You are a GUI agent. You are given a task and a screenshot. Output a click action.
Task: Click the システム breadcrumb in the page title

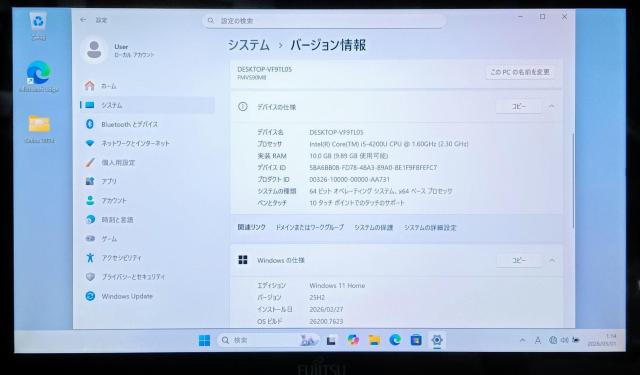click(249, 45)
